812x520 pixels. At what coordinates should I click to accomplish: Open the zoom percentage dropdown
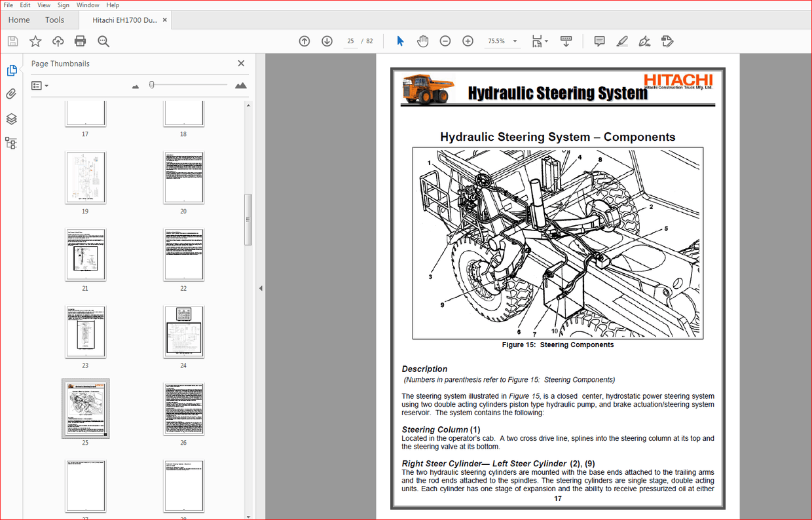515,41
